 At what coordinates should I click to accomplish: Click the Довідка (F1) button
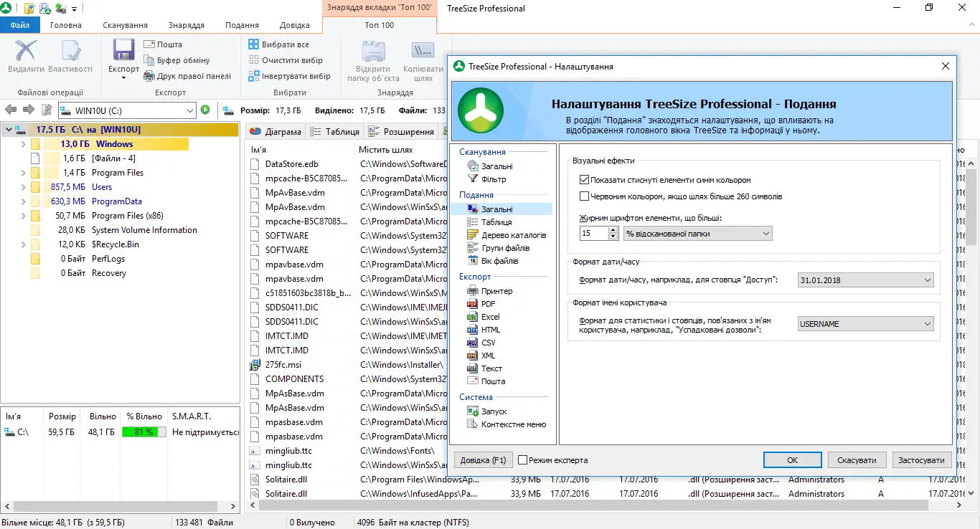coord(484,460)
